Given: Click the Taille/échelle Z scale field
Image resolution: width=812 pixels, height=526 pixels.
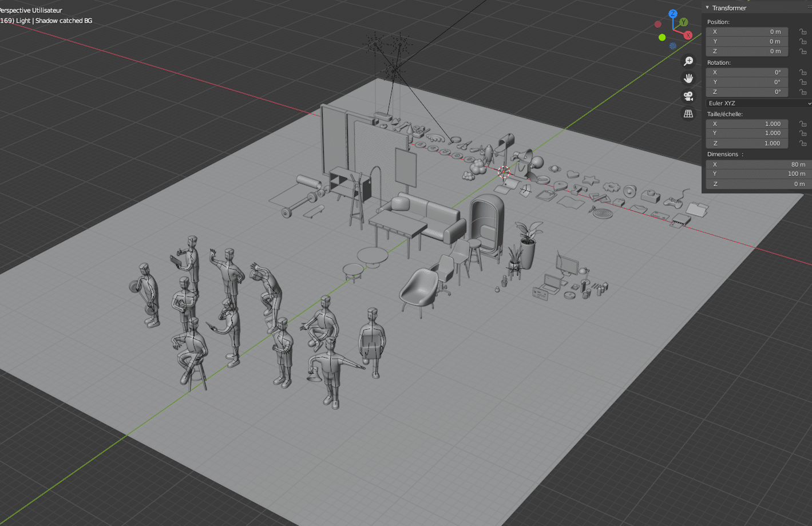Looking at the screenshot, I should tap(747, 144).
